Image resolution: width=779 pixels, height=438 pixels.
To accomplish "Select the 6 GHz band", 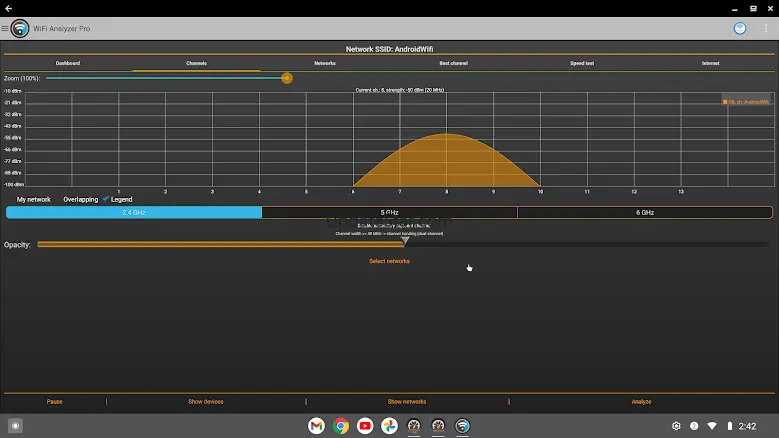I will tap(645, 213).
